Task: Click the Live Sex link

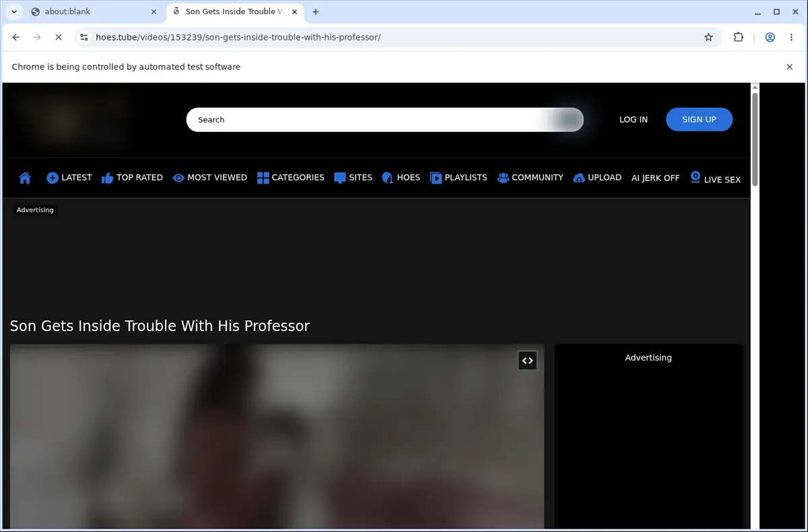Action: click(715, 178)
